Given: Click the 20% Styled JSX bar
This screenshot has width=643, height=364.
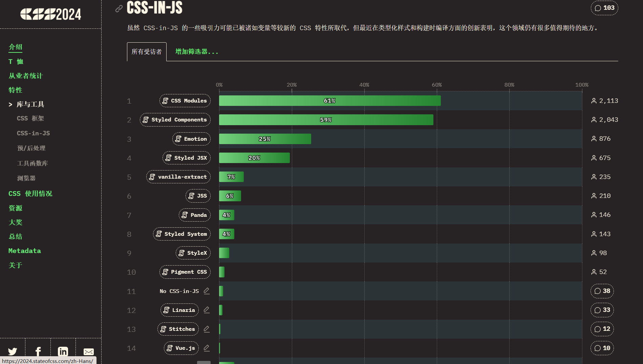Looking at the screenshot, I should point(254,158).
